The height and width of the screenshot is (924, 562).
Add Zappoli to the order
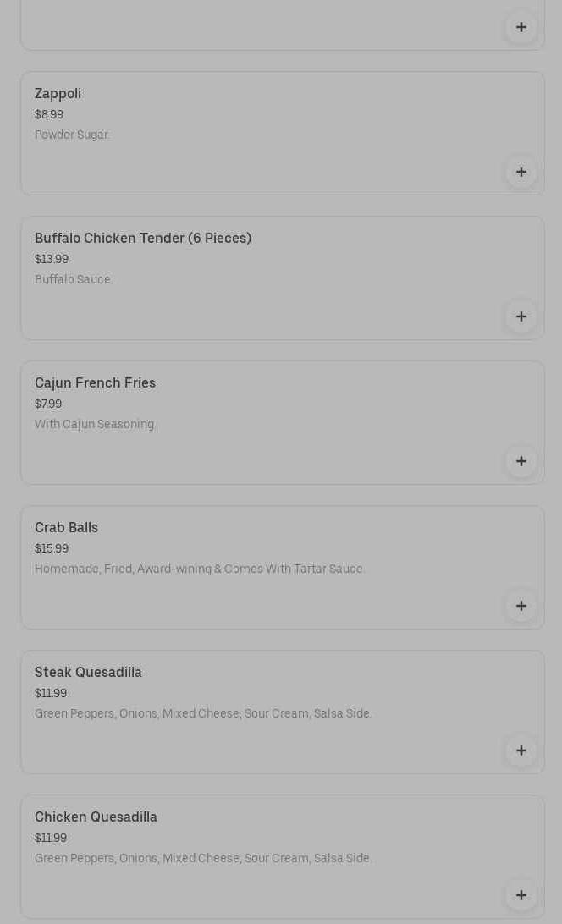(x=521, y=172)
